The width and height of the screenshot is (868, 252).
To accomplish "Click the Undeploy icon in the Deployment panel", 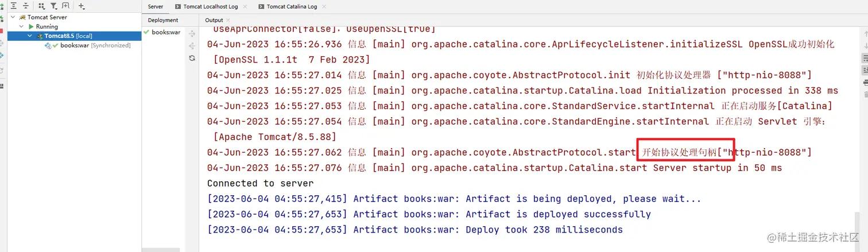I will point(192,45).
